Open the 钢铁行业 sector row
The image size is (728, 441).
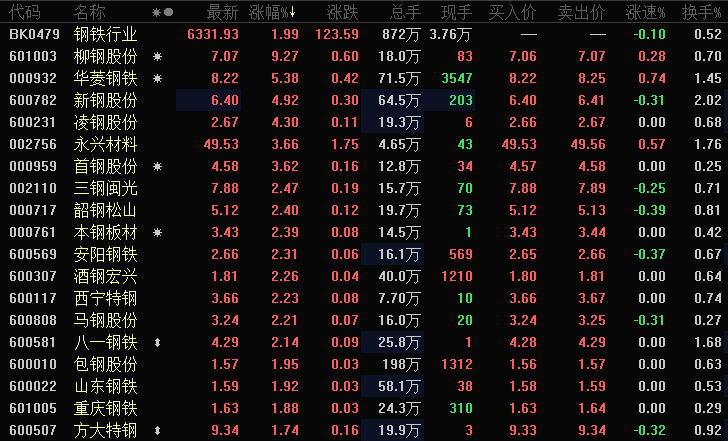tap(364, 34)
